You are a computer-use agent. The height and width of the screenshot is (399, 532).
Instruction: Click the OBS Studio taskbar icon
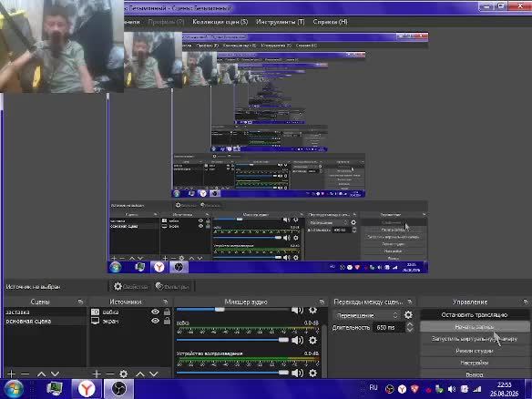118,389
